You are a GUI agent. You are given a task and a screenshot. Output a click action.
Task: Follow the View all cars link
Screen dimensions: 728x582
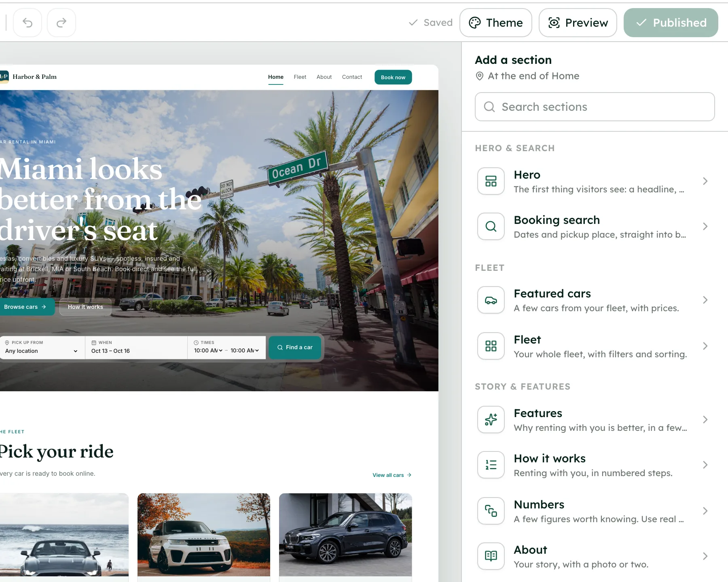tap(392, 475)
